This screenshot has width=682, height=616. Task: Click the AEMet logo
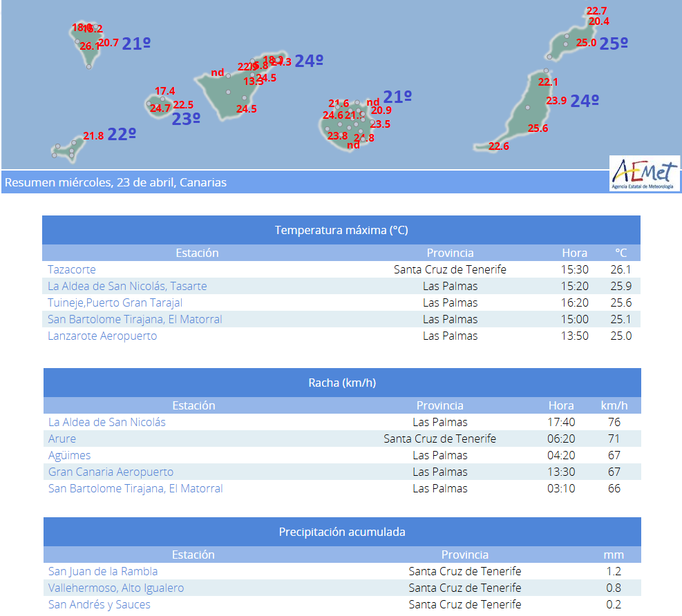(645, 174)
